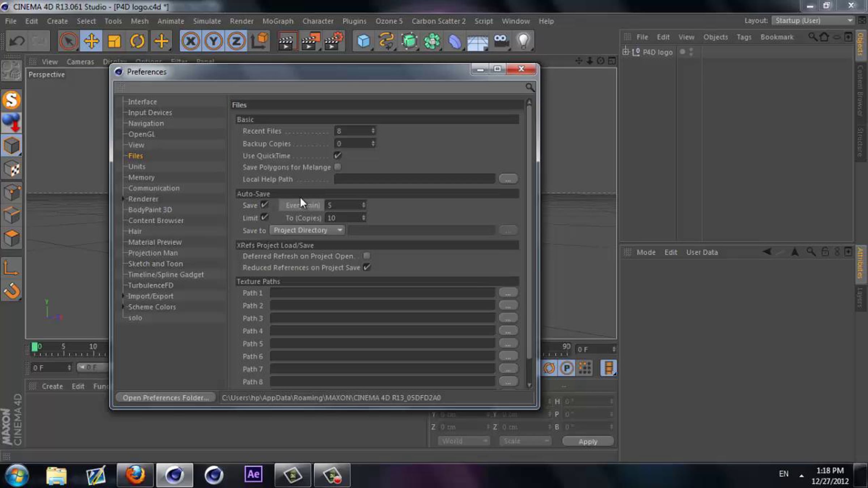This screenshot has height=488, width=868.
Task: Search within the Preferences dialog
Action: point(530,87)
